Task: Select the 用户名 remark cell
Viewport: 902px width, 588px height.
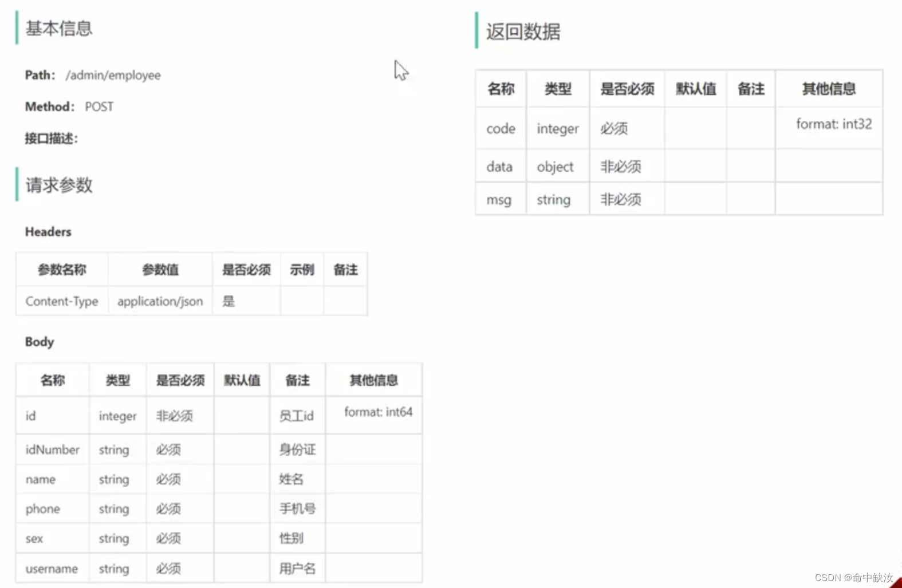Action: pos(297,569)
